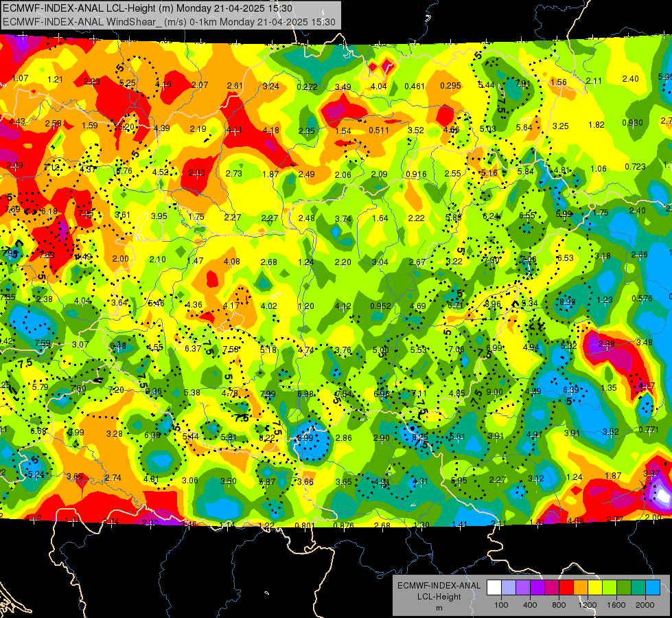Click the 2.06 wind shear value
This screenshot has width=672, height=618.
click(x=343, y=174)
